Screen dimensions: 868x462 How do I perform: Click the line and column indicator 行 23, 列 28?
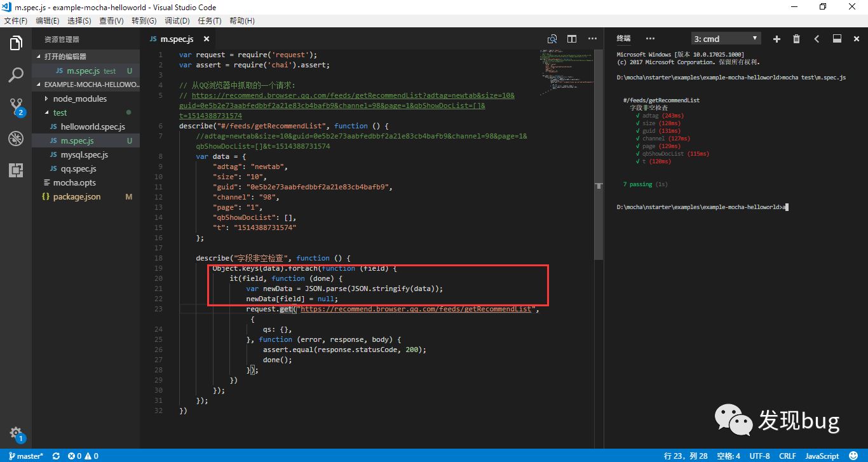click(x=686, y=456)
